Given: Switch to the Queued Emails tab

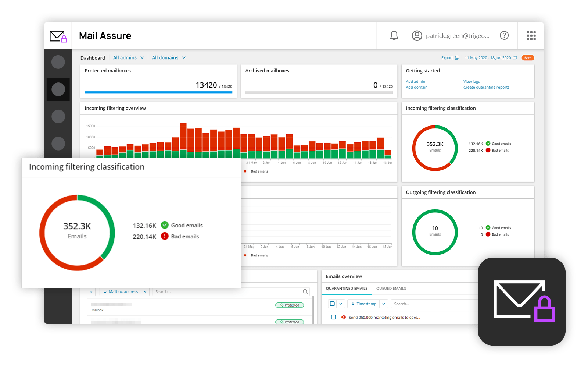Looking at the screenshot, I should coord(391,289).
